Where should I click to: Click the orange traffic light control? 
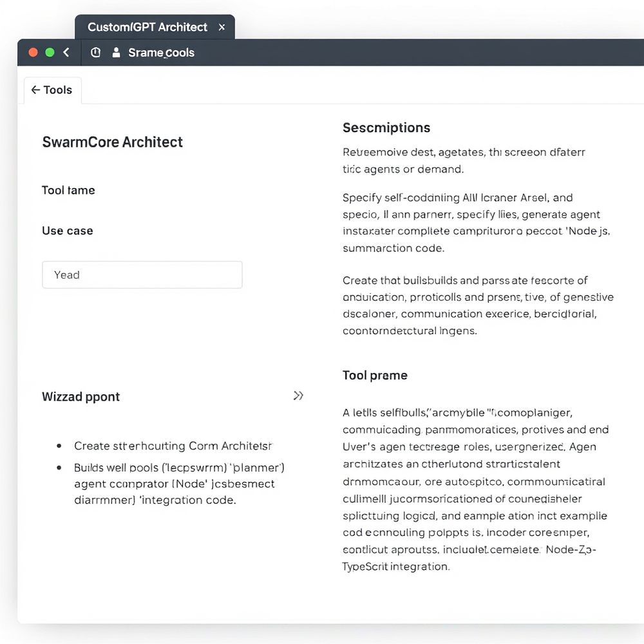pos(33,52)
